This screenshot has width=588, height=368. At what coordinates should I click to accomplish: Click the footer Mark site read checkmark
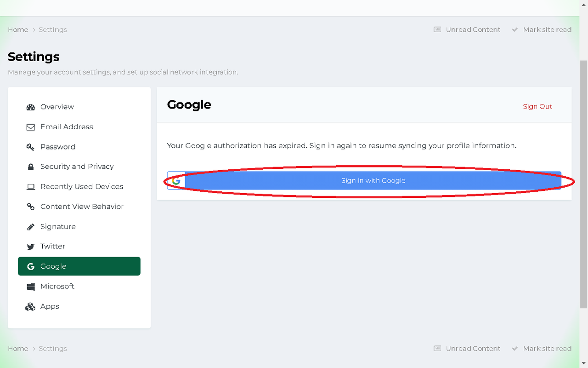coord(515,349)
